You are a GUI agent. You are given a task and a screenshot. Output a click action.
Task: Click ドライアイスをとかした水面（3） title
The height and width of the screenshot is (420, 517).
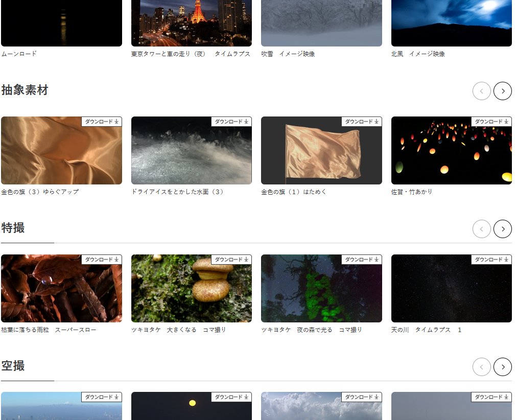[177, 192]
